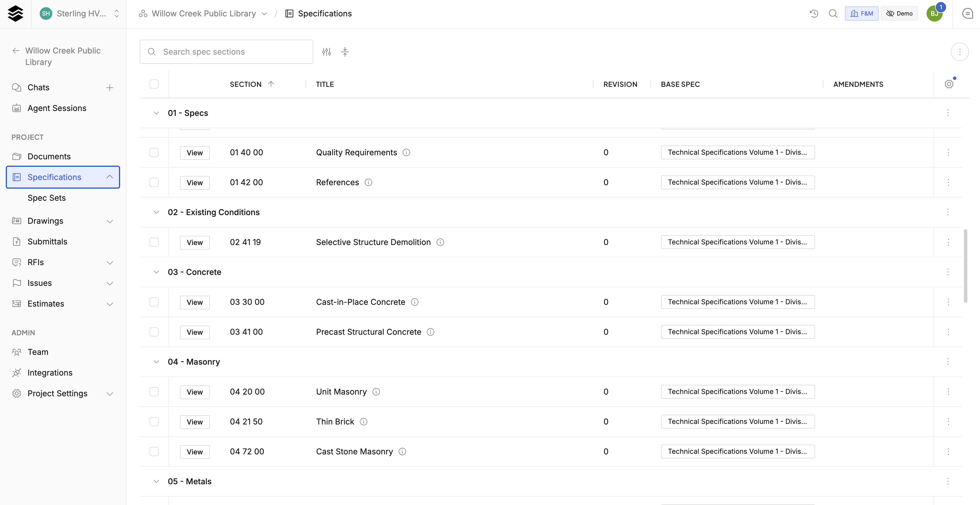View section 03 30 00

coord(195,303)
